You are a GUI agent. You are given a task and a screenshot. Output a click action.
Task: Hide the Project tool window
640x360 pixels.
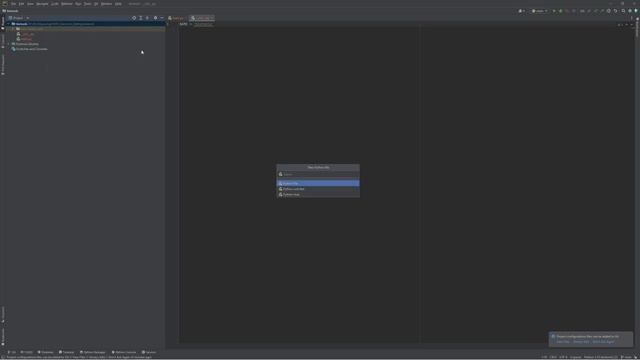coord(162,18)
